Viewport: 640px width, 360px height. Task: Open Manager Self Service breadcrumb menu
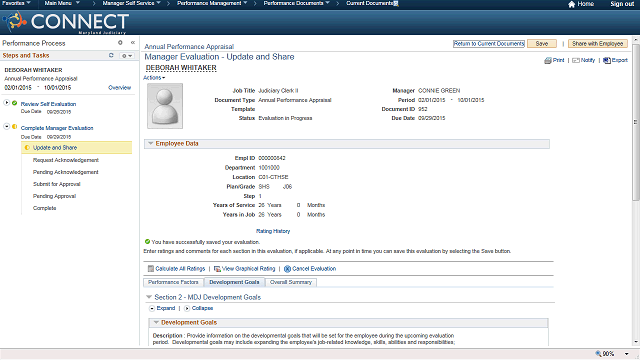tap(131, 3)
